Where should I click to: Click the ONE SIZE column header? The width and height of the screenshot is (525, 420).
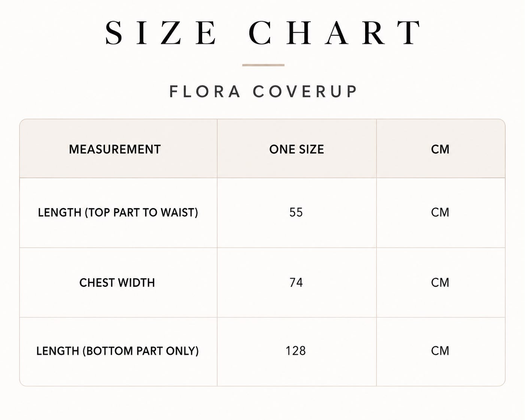coord(297,149)
